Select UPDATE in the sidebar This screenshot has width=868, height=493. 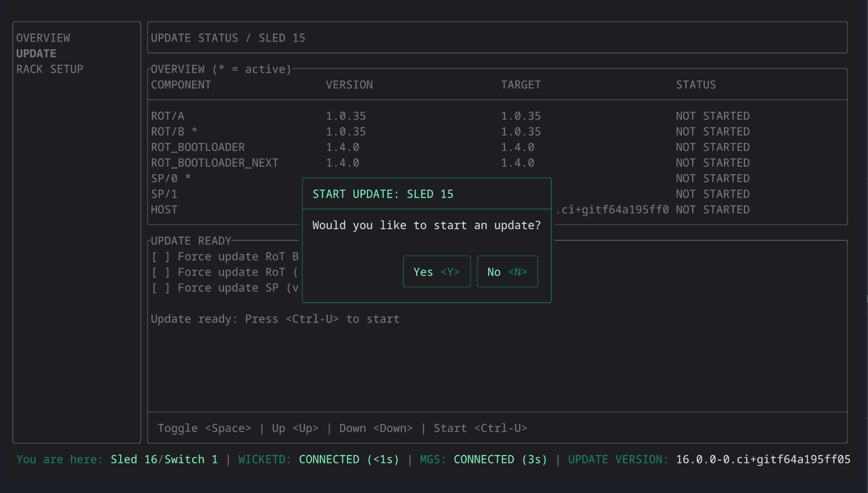36,53
